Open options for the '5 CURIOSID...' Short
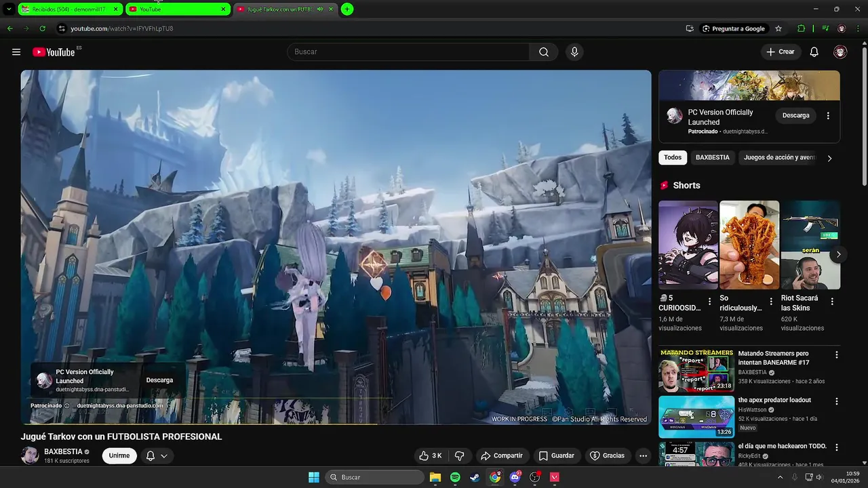 tap(709, 302)
